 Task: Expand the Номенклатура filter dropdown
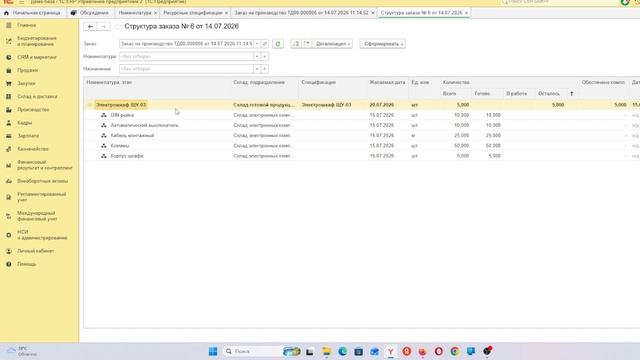coord(257,56)
